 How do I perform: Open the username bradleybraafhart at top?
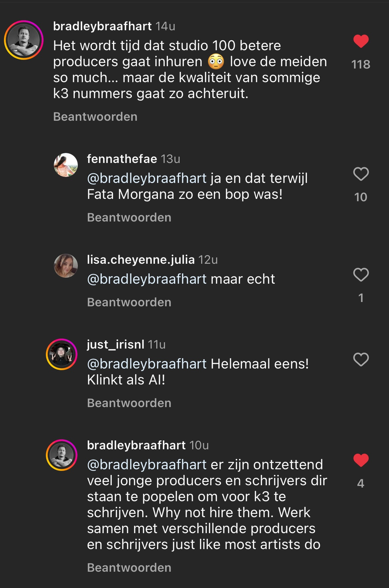click(x=102, y=26)
